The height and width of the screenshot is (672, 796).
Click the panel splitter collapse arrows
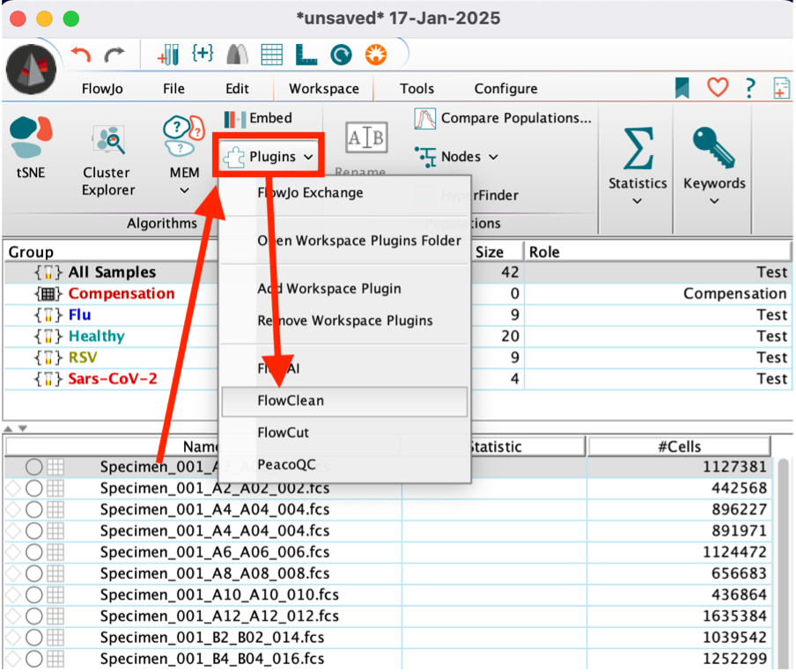(15, 429)
